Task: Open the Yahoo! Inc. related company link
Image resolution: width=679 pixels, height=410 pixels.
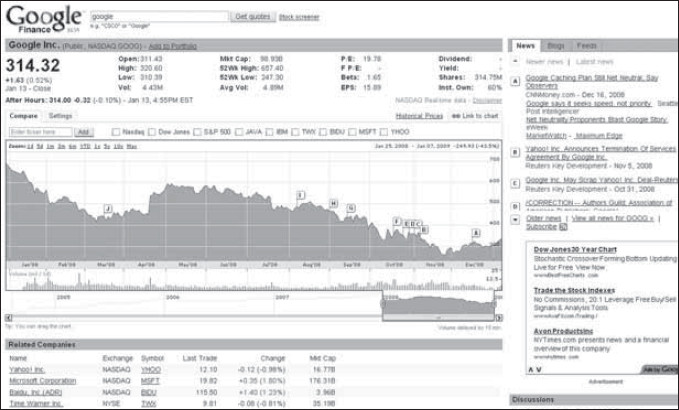Action: click(27, 370)
